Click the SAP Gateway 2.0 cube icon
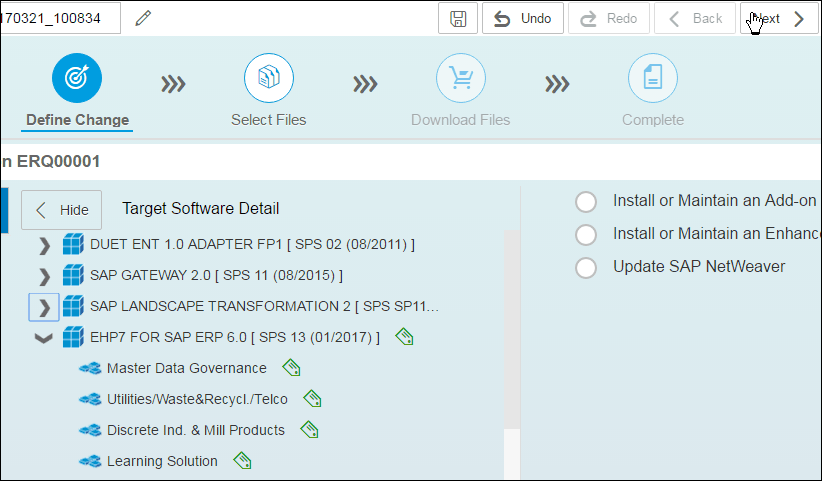The width and height of the screenshot is (822, 481). (72, 275)
